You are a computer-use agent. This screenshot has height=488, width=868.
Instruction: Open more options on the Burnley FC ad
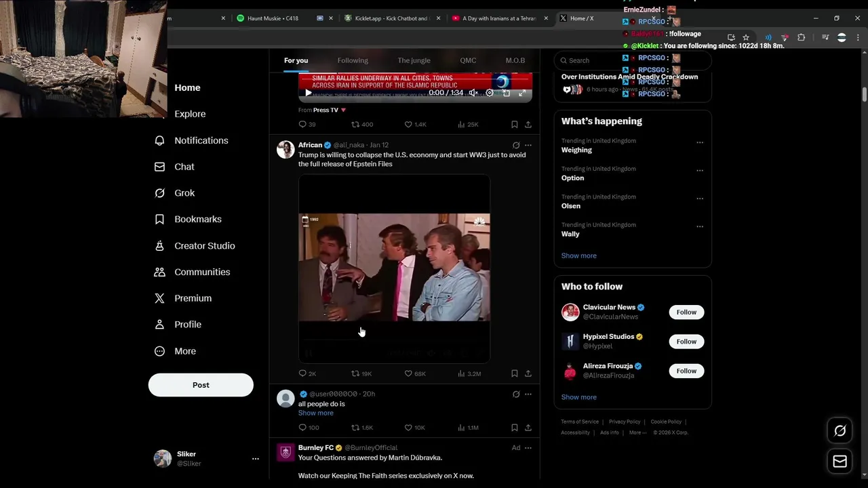point(528,448)
